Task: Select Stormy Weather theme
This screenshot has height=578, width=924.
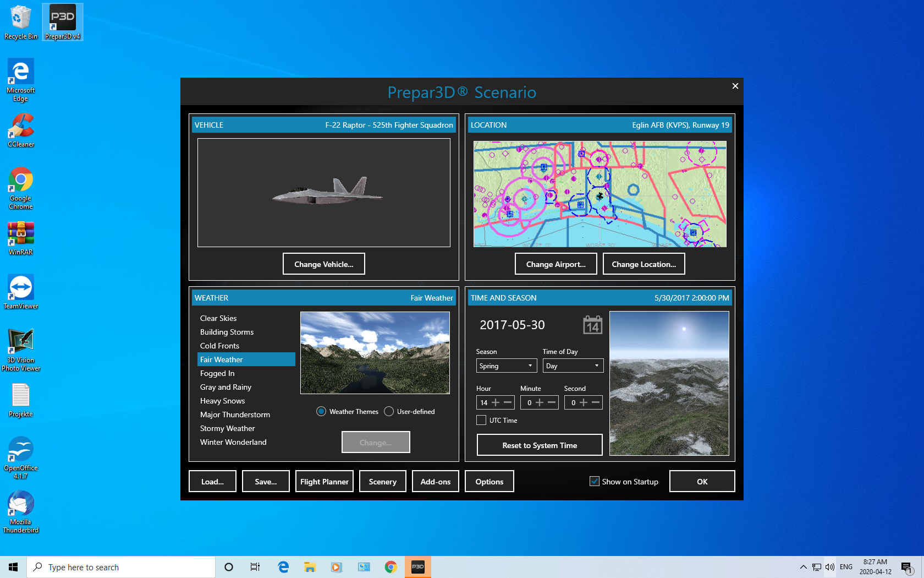Action: (246, 428)
